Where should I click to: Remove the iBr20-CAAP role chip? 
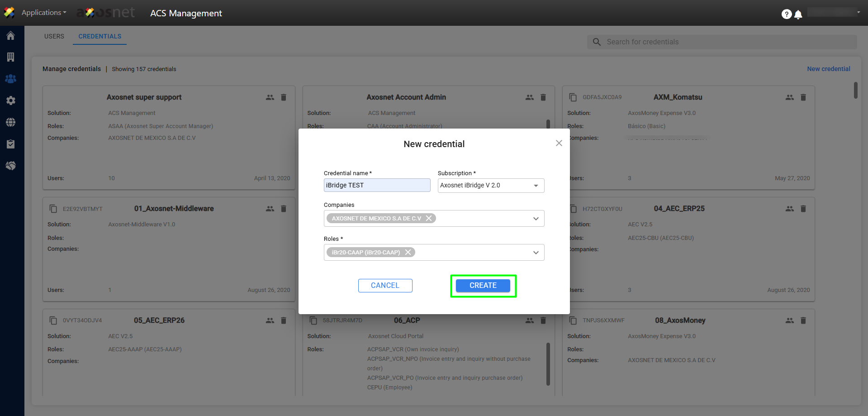pos(408,252)
